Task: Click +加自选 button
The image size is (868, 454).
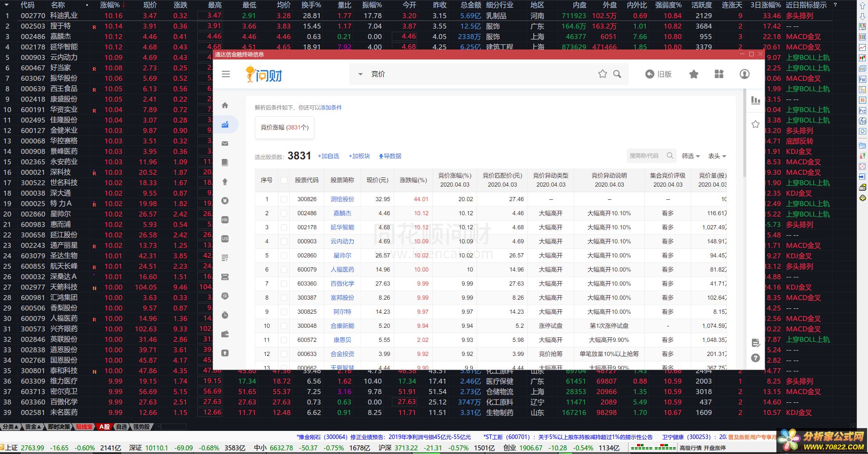Action: tap(329, 156)
